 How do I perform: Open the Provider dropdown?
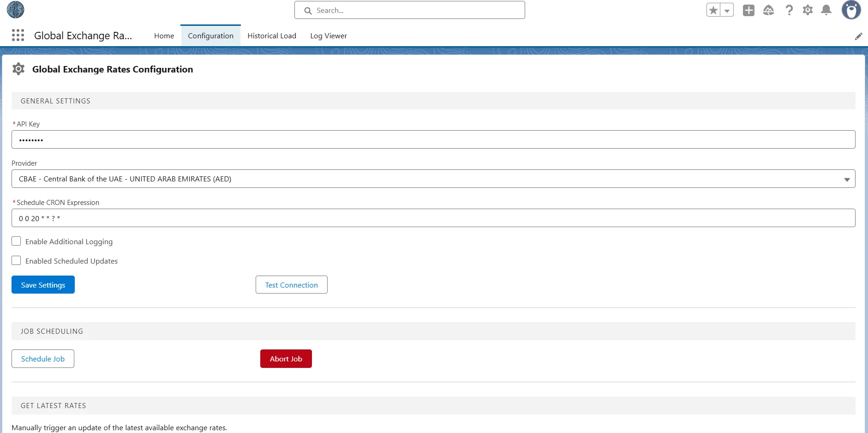(433, 179)
